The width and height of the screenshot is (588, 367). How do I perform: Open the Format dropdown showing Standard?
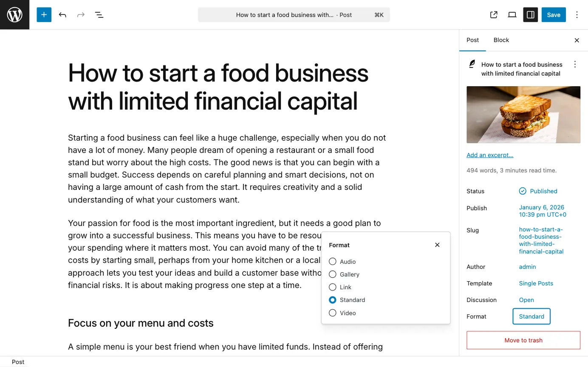531,316
